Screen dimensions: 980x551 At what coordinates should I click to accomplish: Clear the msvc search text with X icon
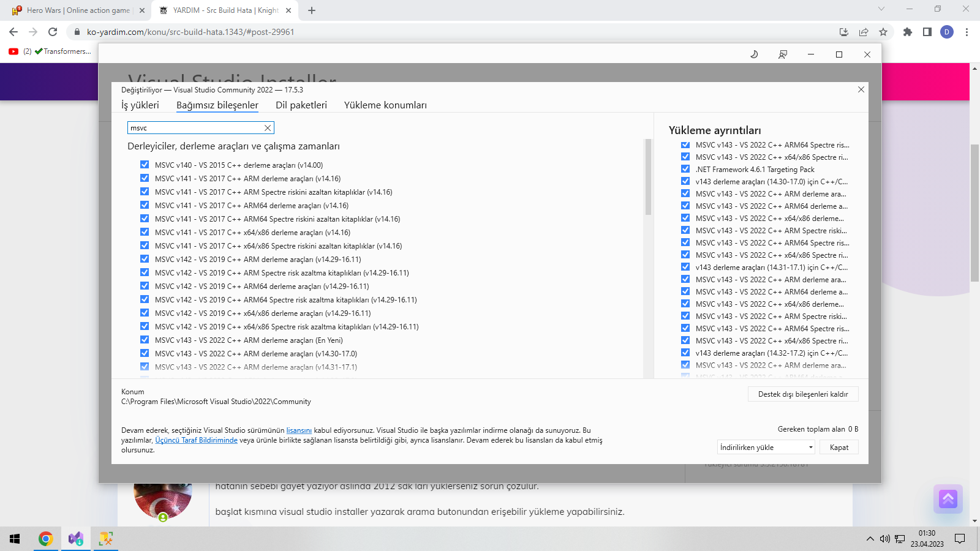[x=268, y=128]
